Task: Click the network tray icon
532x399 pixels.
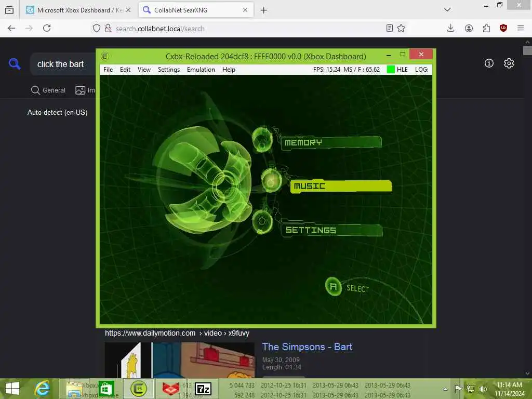Action: click(x=471, y=389)
